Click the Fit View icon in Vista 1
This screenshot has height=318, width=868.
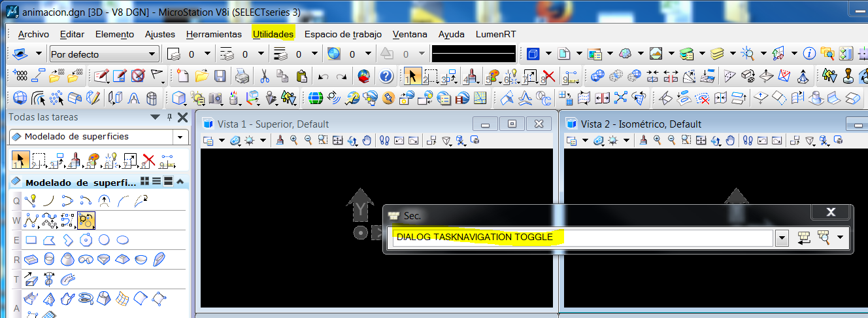(338, 140)
